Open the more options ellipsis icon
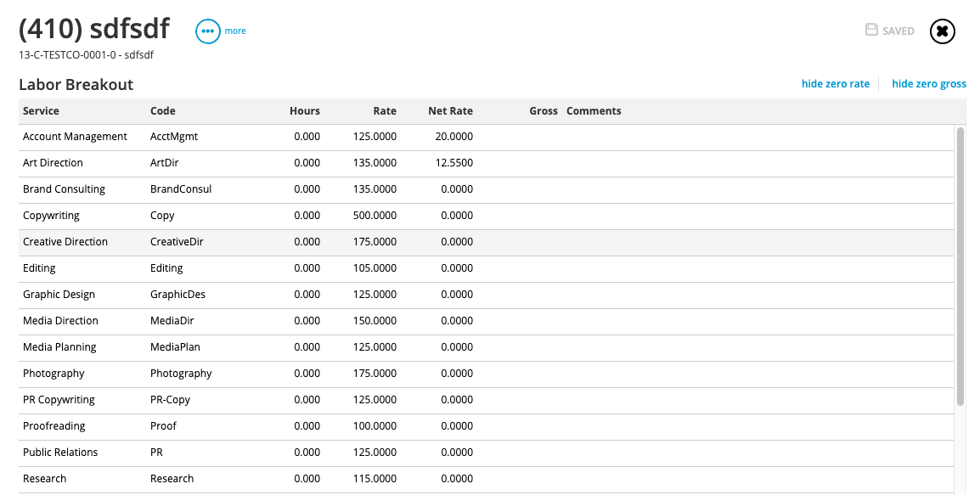This screenshot has width=980, height=495. click(x=208, y=31)
